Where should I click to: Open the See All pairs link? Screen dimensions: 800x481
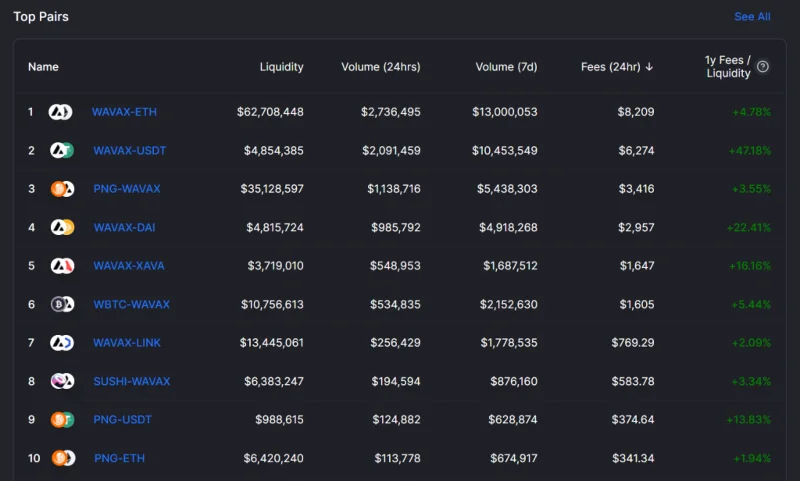[x=752, y=16]
